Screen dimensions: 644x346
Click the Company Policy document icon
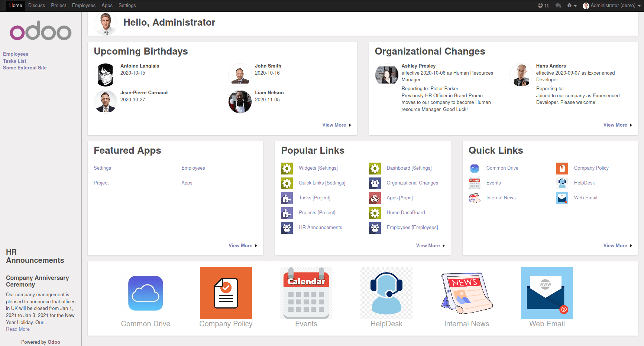pos(226,293)
